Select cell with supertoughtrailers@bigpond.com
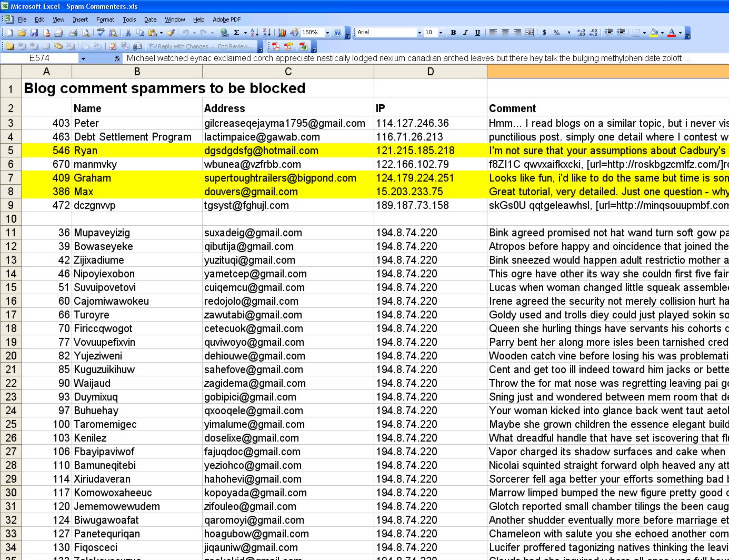 coord(288,178)
